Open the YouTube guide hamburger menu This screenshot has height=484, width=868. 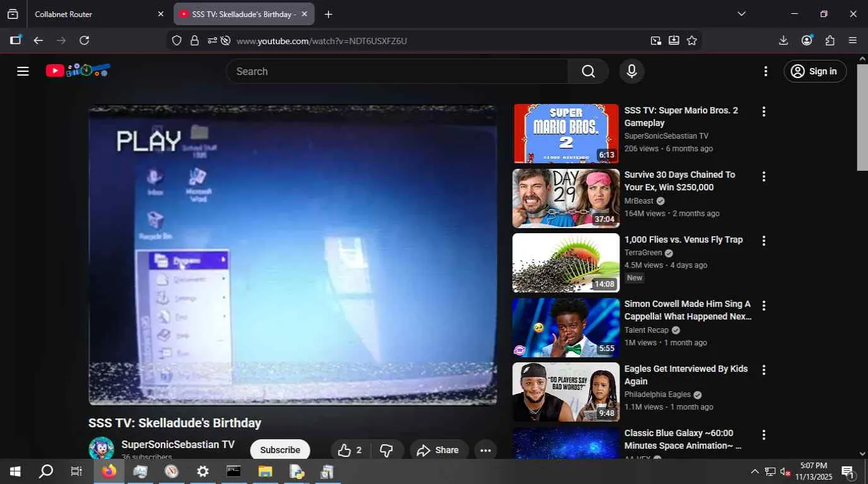pyautogui.click(x=23, y=71)
